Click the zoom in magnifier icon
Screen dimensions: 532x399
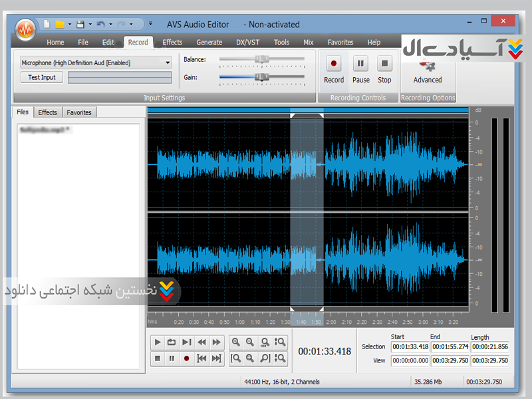(236, 342)
